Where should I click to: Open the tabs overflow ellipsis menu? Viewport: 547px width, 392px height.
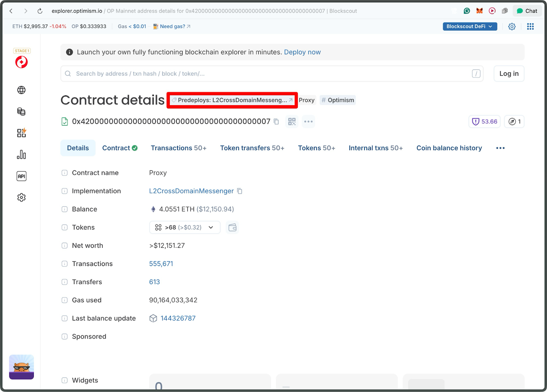(x=500, y=148)
